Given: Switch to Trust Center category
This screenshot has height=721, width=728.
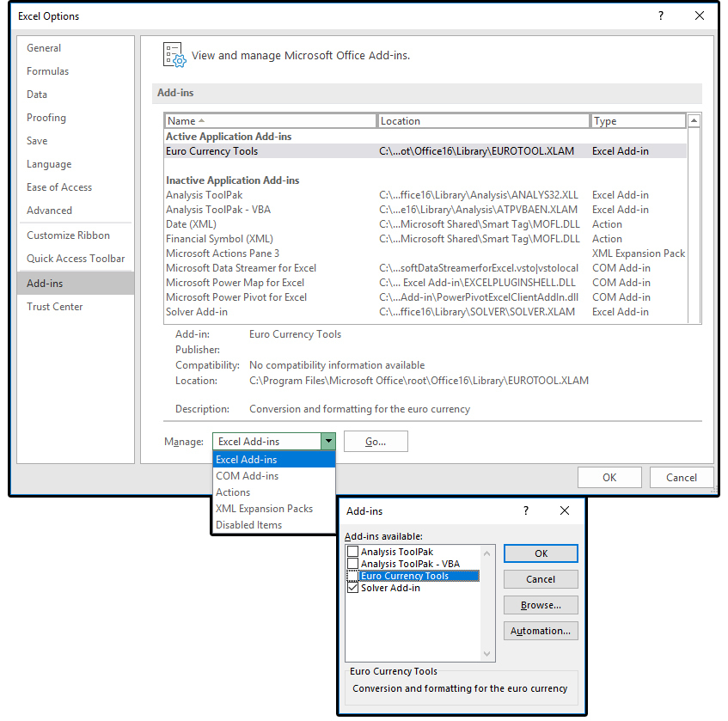Looking at the screenshot, I should [x=55, y=307].
